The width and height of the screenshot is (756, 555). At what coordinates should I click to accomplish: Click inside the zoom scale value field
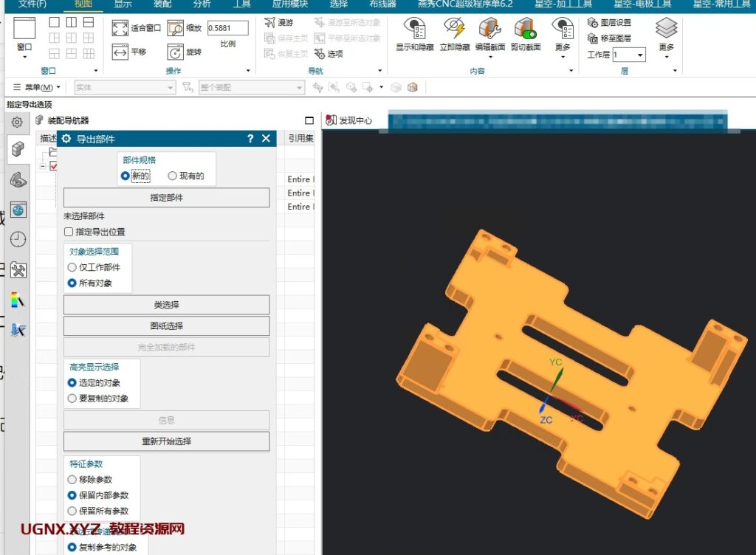(227, 28)
